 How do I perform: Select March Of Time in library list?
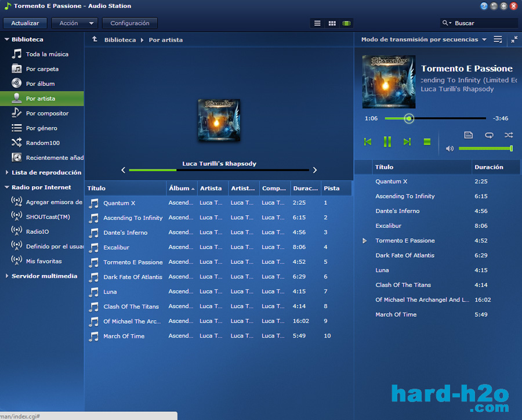[x=219, y=336]
